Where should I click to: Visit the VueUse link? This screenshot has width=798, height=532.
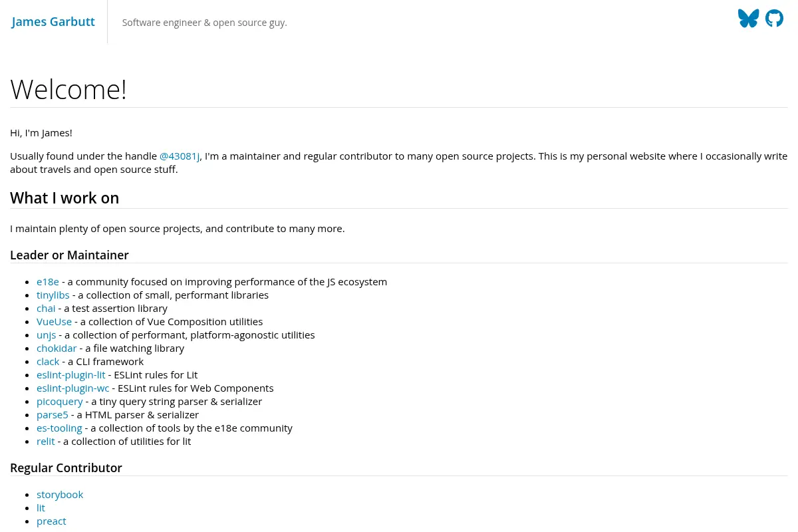pos(54,322)
